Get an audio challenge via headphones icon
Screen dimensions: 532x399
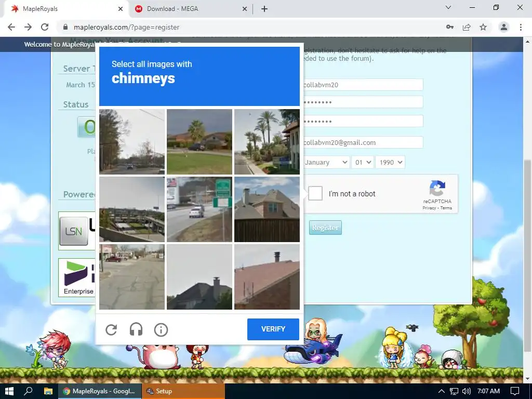(x=136, y=329)
